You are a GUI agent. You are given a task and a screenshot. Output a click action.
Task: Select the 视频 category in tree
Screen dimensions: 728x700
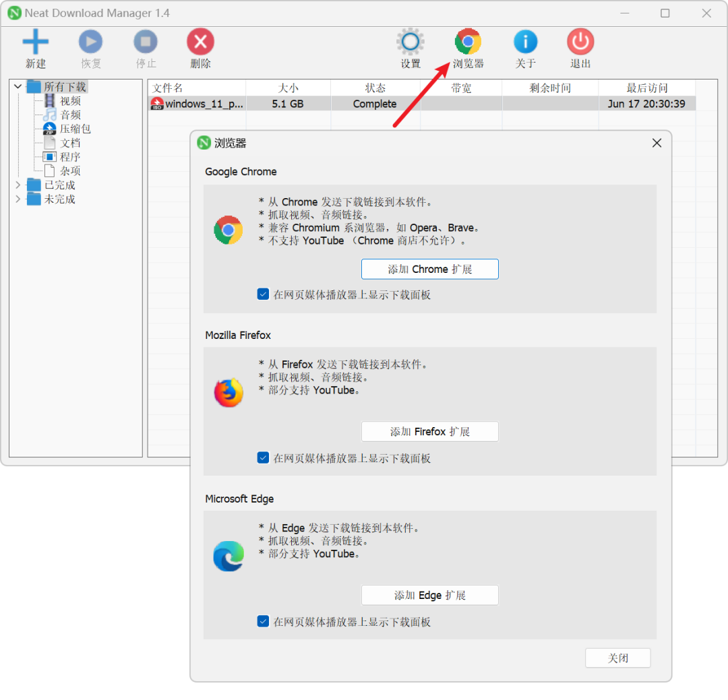[x=70, y=101]
